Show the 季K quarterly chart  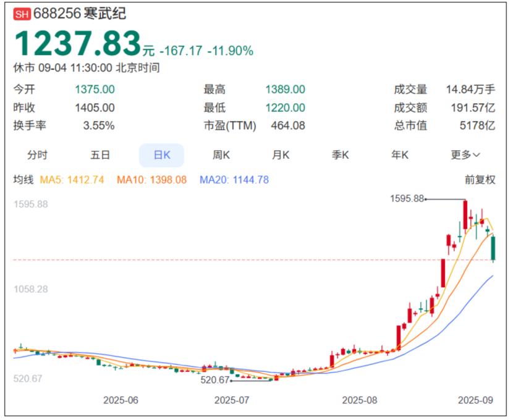[341, 155]
